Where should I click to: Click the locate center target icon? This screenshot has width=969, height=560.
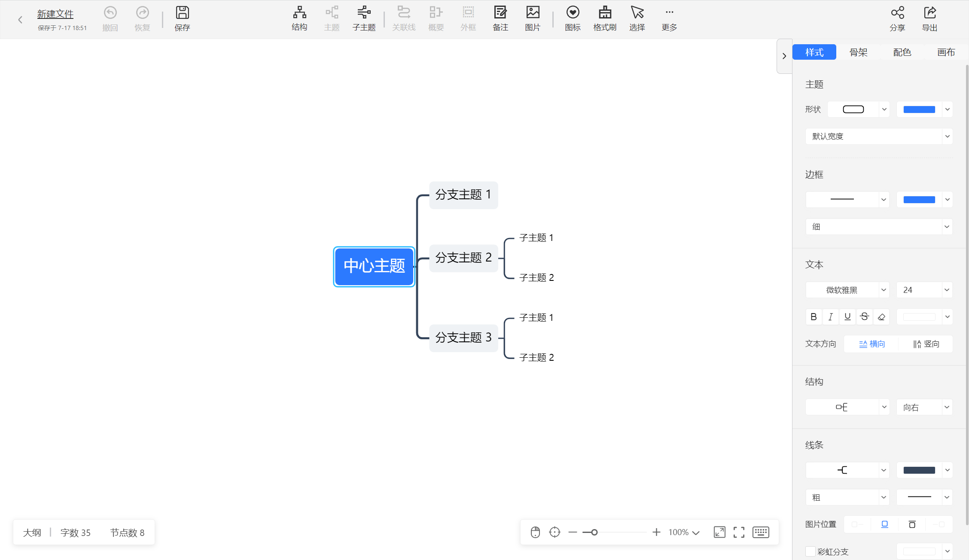(555, 532)
